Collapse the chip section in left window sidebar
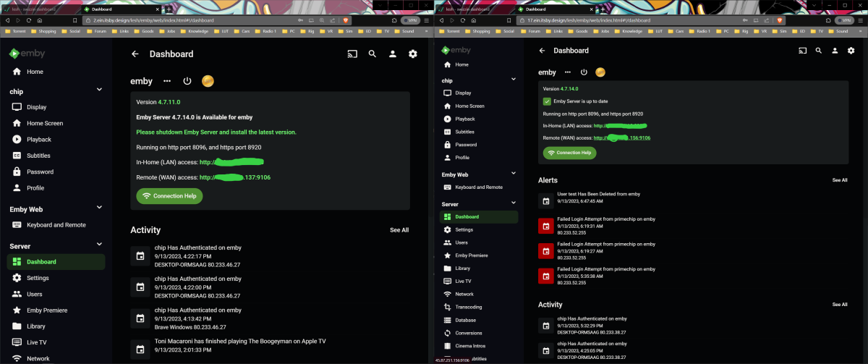The height and width of the screenshot is (364, 868). 100,91
